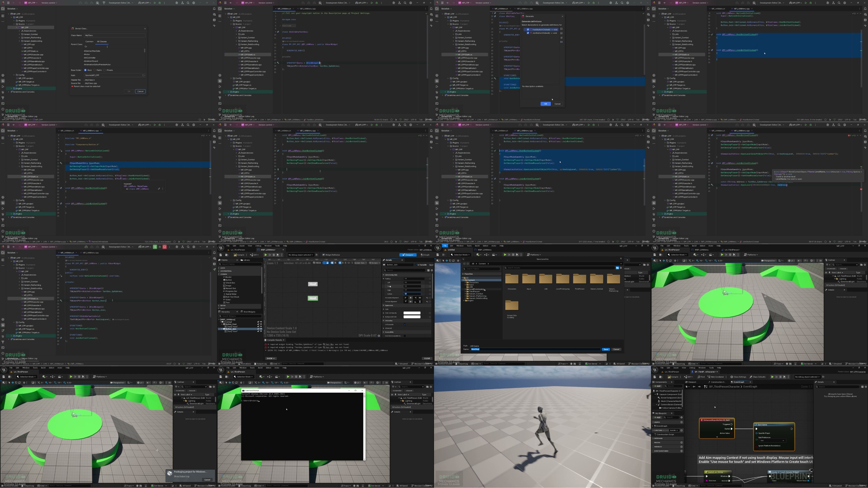Open the SHOW dropdown in Compiler Results
Image resolution: width=868 pixels, height=488 pixels.
(271, 358)
